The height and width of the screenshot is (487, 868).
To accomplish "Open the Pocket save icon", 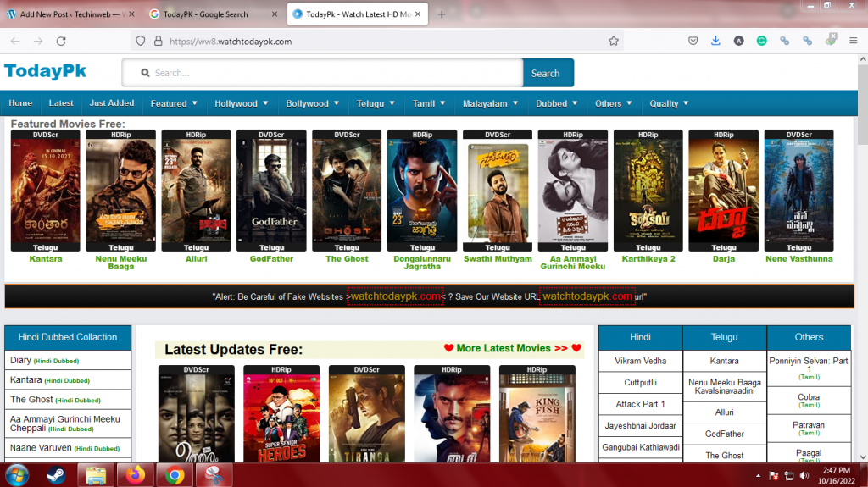I will (693, 41).
